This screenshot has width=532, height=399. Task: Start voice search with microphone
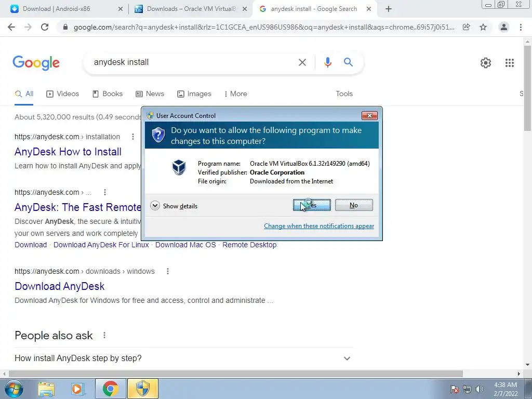click(x=327, y=62)
